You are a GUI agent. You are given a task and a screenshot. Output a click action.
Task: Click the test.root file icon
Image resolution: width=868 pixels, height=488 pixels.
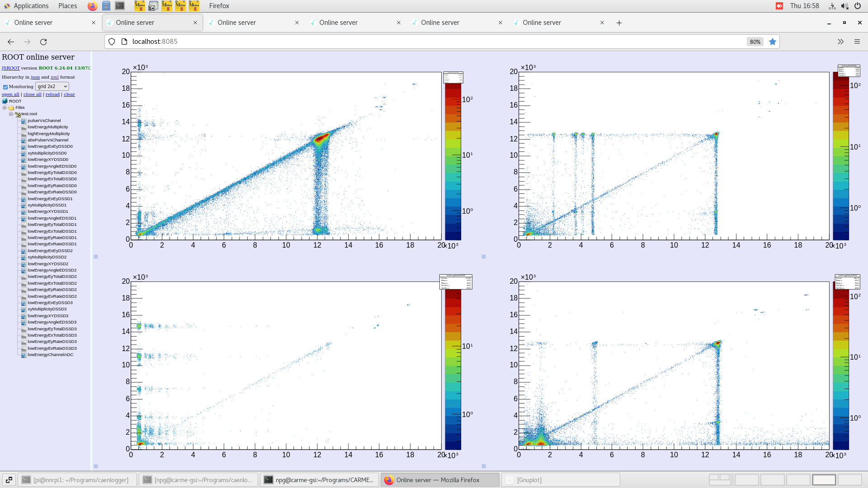pos(17,114)
